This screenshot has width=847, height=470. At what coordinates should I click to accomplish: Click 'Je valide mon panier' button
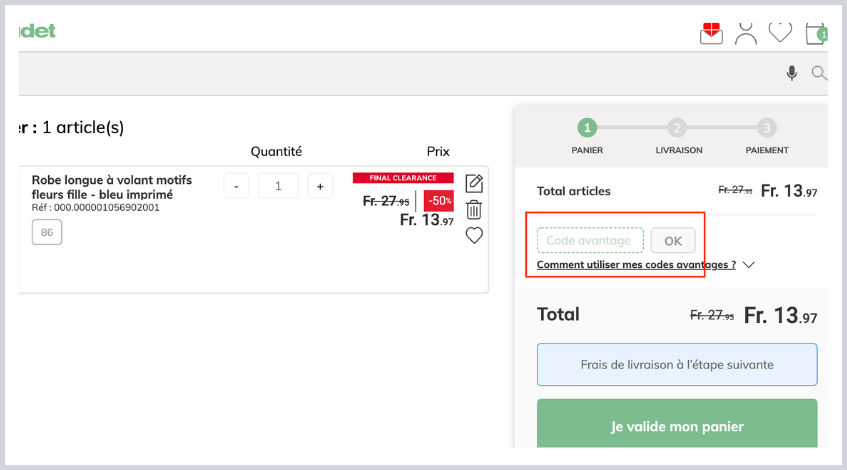click(x=677, y=424)
